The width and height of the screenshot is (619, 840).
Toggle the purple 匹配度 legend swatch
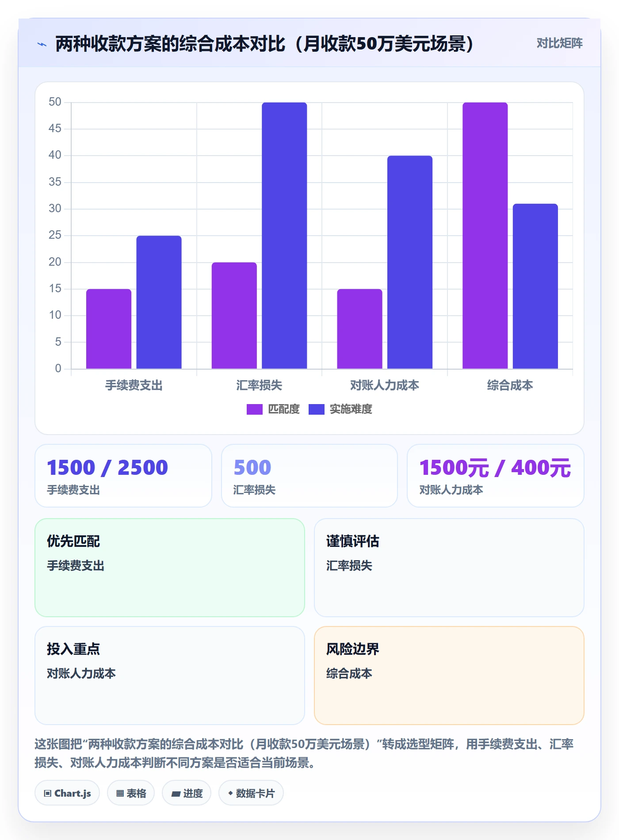coord(254,409)
